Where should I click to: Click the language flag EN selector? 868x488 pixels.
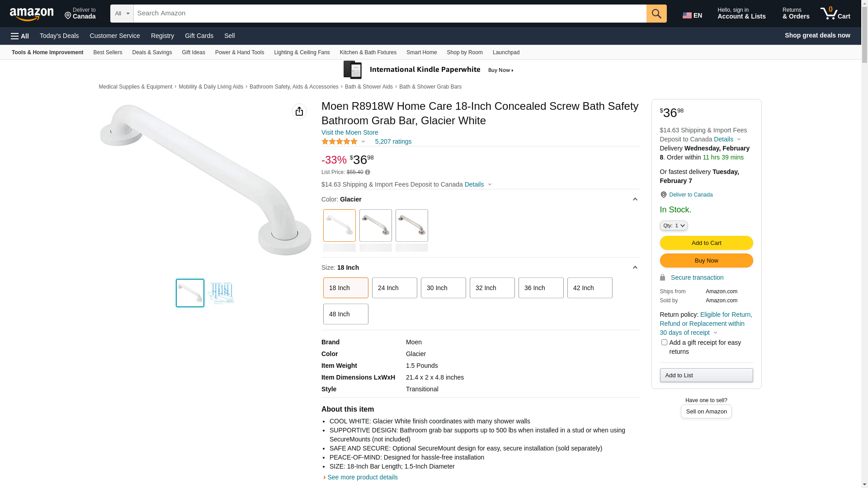[x=692, y=15]
